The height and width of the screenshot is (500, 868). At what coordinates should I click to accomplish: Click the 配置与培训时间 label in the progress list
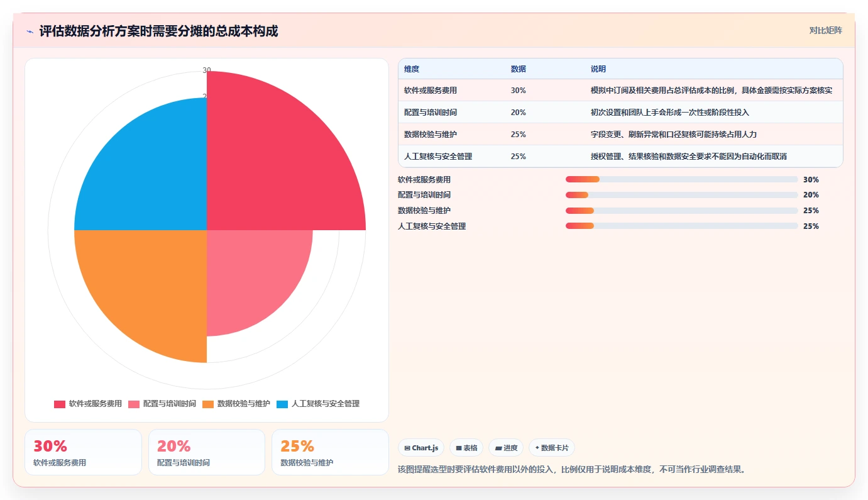tap(424, 195)
